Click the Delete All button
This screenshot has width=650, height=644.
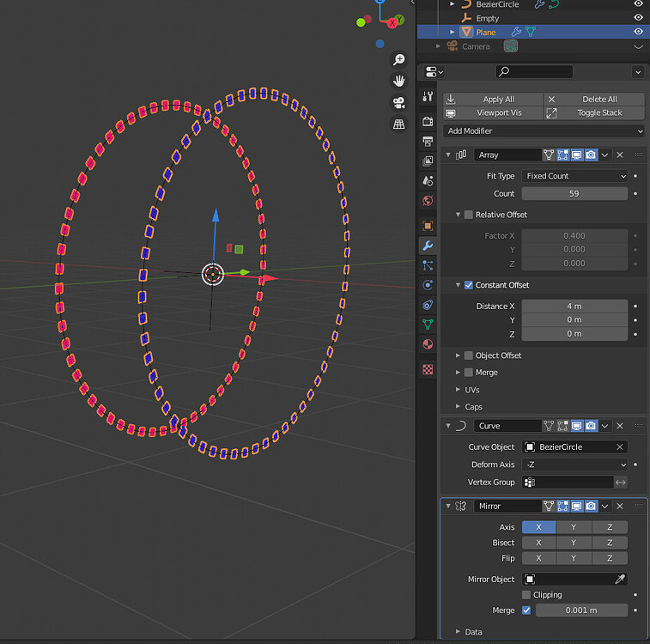point(594,99)
